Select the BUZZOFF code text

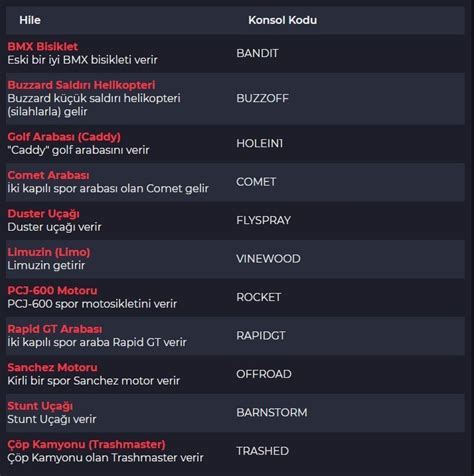click(262, 98)
